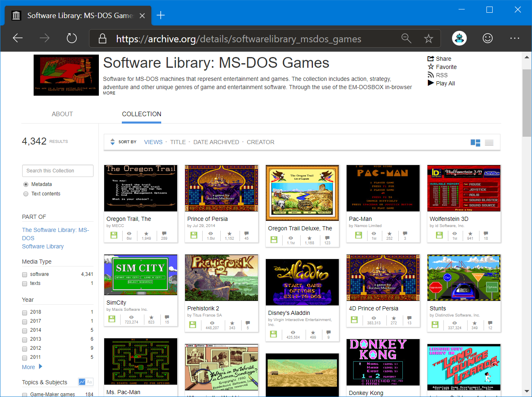
Task: Click the Share icon link
Action: 439,59
